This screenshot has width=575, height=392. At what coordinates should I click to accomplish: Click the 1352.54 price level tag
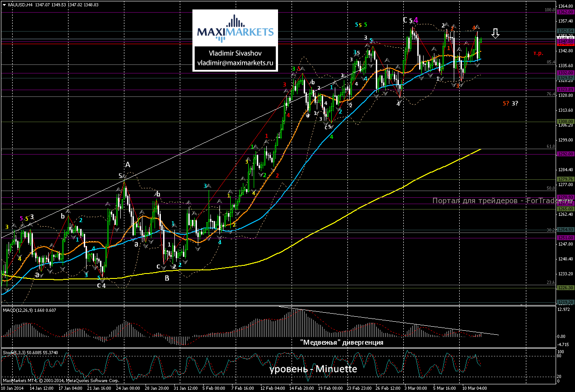(565, 31)
